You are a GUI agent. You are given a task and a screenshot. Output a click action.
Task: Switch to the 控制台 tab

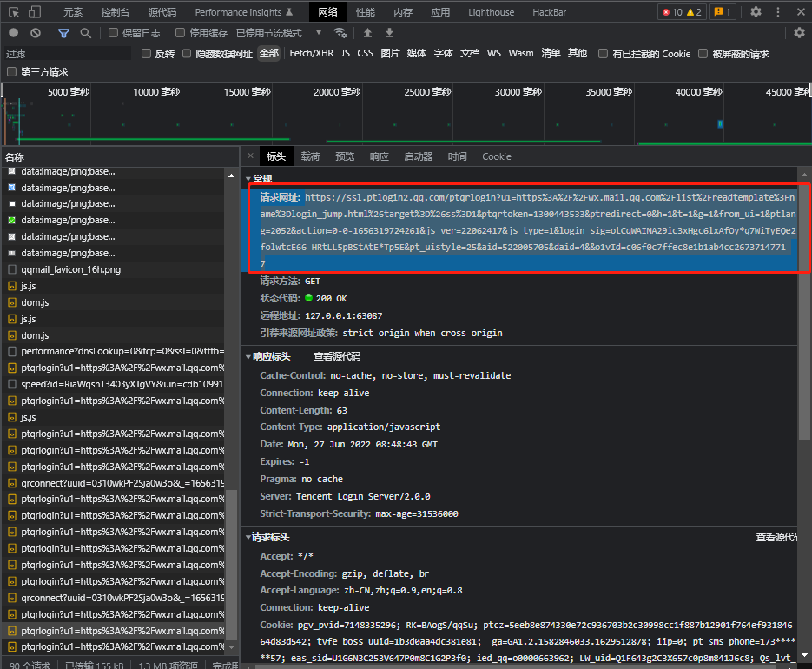click(116, 12)
